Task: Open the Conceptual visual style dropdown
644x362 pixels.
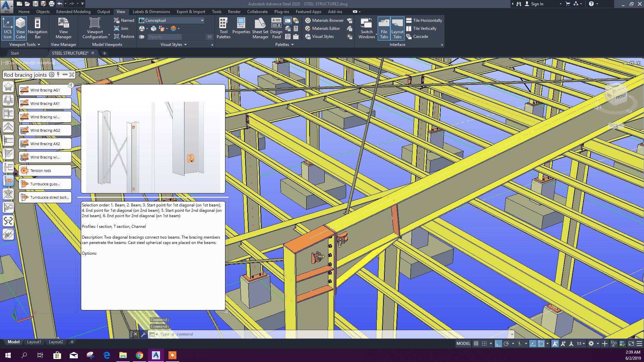Action: point(172,20)
